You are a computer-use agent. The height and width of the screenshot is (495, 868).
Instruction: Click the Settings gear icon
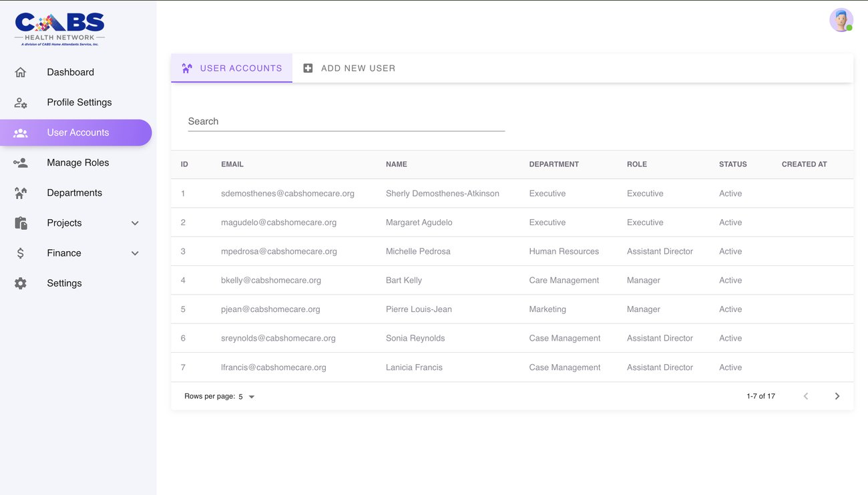point(21,283)
